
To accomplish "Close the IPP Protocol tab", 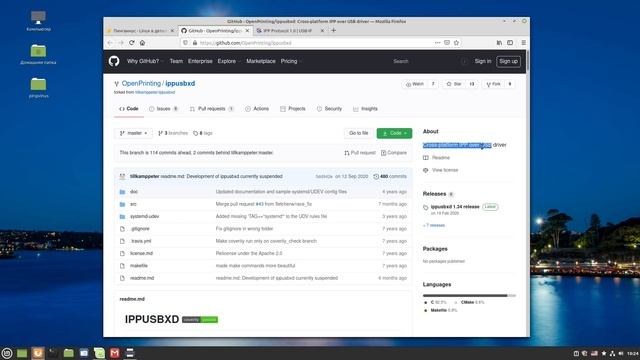I will pos(322,31).
